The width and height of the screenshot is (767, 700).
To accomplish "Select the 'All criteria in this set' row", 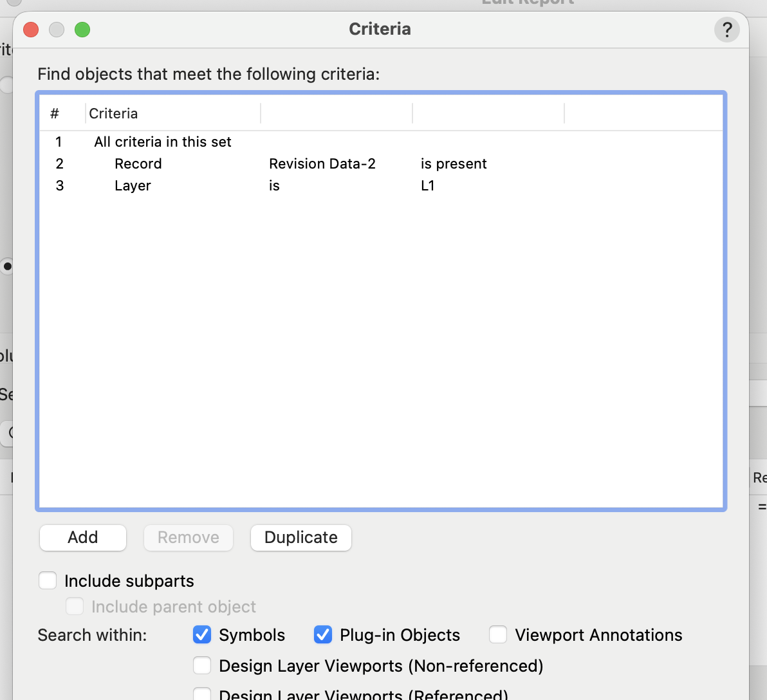I will [x=162, y=142].
